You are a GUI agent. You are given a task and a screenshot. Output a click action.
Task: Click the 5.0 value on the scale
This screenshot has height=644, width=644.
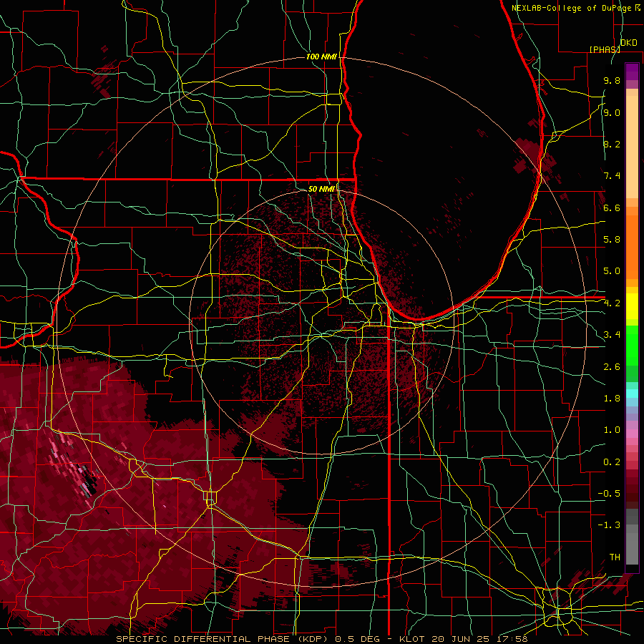(612, 271)
